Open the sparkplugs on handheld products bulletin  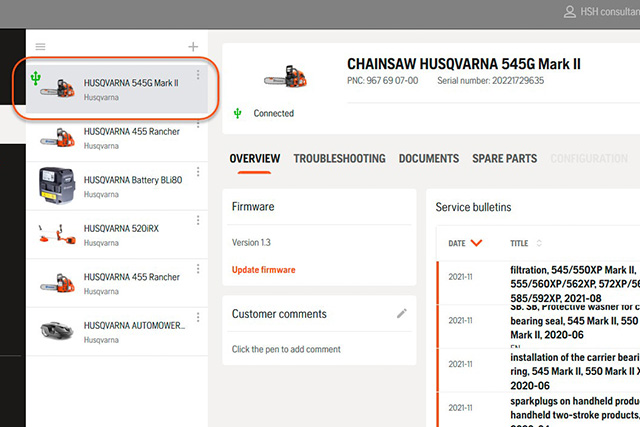(539, 410)
